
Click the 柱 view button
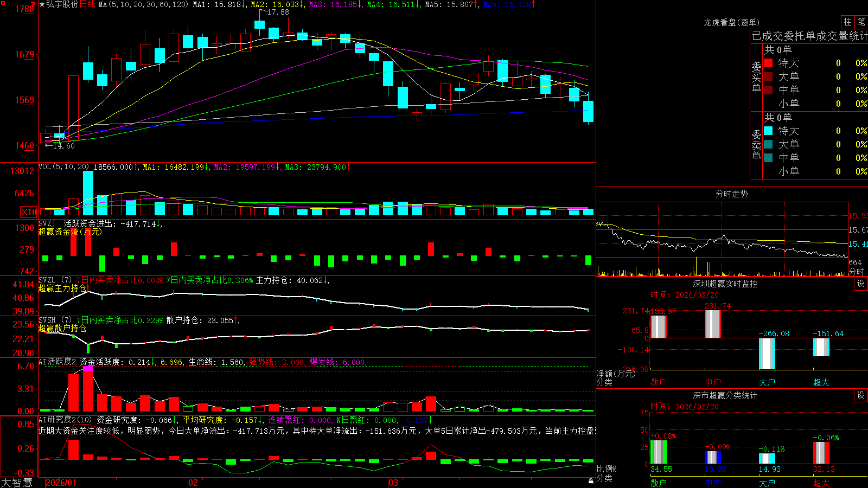pos(847,22)
